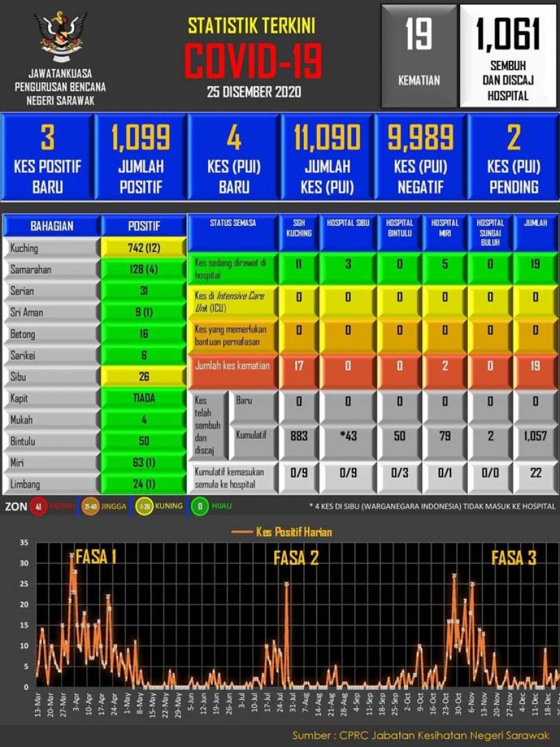Click the 0/3 Hospital Bintulu readmission cell

tap(399, 478)
